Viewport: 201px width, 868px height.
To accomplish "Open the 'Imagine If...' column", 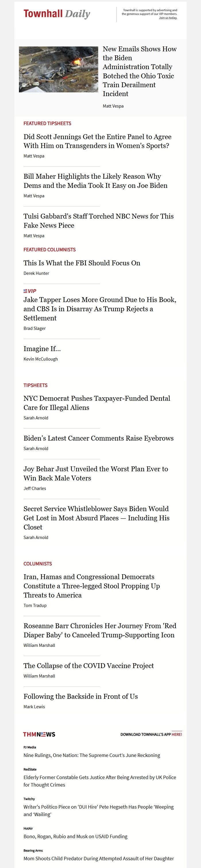I will tap(42, 349).
